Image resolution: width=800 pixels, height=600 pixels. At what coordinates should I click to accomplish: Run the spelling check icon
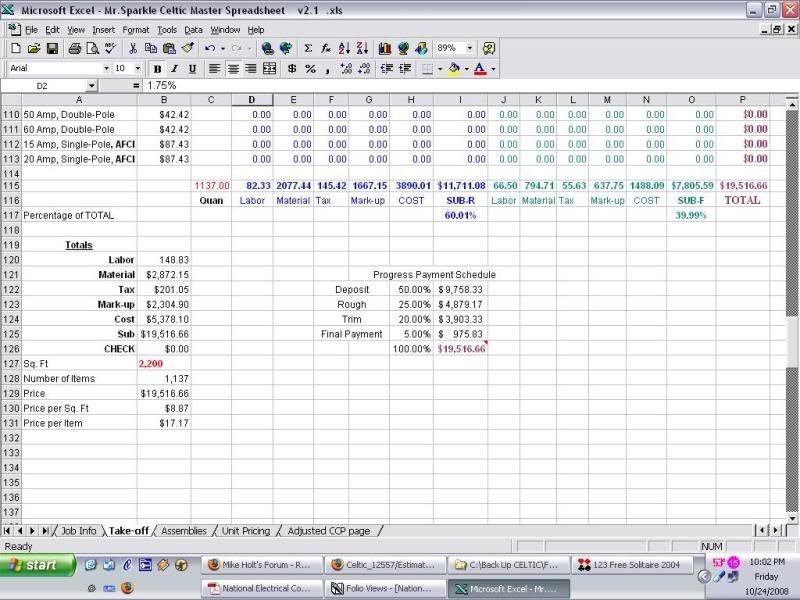110,48
